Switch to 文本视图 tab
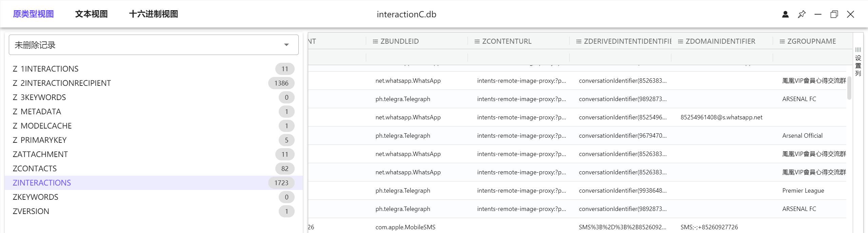The height and width of the screenshot is (233, 868). [91, 14]
